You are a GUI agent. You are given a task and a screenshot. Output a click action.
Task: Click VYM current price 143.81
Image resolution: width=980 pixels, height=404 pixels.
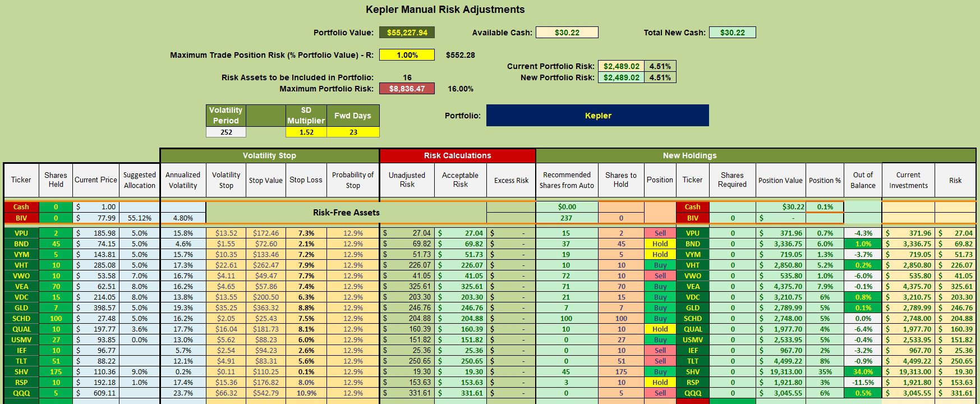[x=96, y=255]
